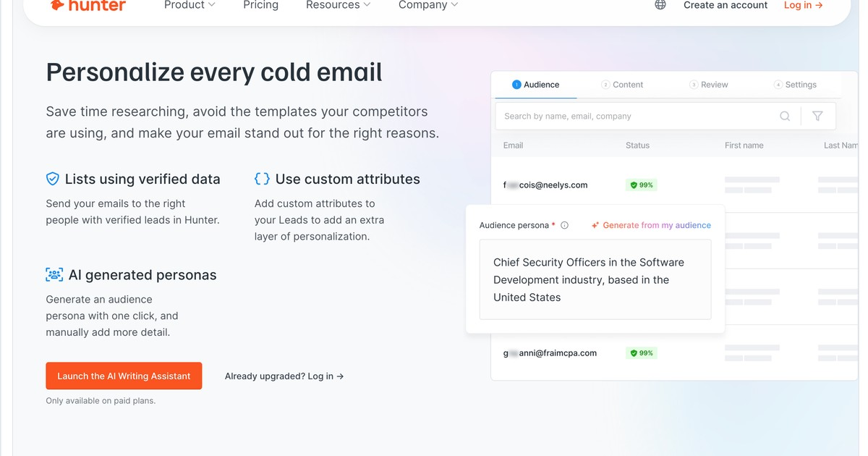The image size is (868, 456).
Task: Click the Status column header
Action: click(x=637, y=145)
